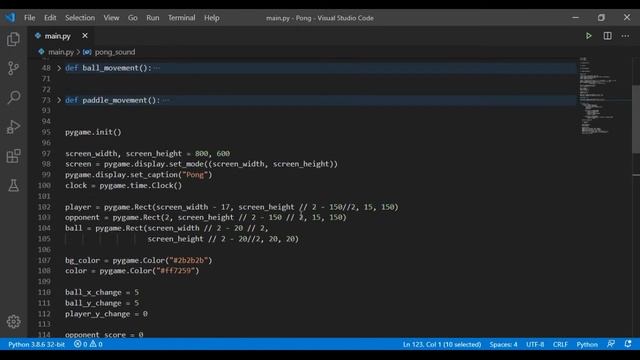Screen dimensions: 640x360
Task: Click the VS Code logo icon
Action: coord(10,18)
